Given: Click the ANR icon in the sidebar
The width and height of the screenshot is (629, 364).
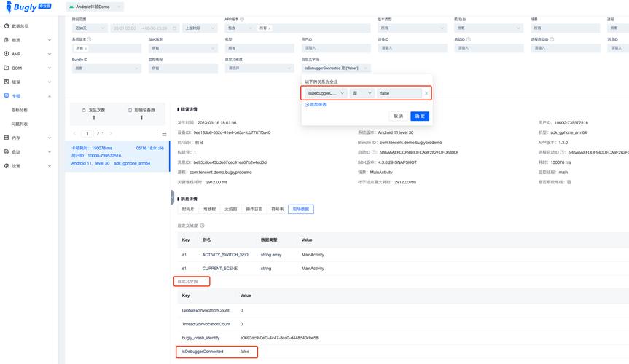Looking at the screenshot, I should [6, 54].
